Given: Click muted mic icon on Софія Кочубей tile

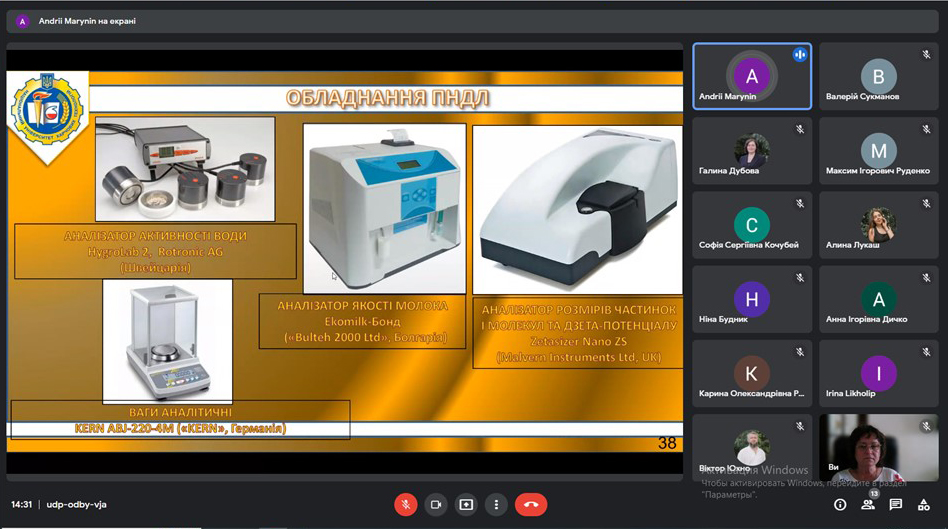Looking at the screenshot, I should click(x=800, y=203).
